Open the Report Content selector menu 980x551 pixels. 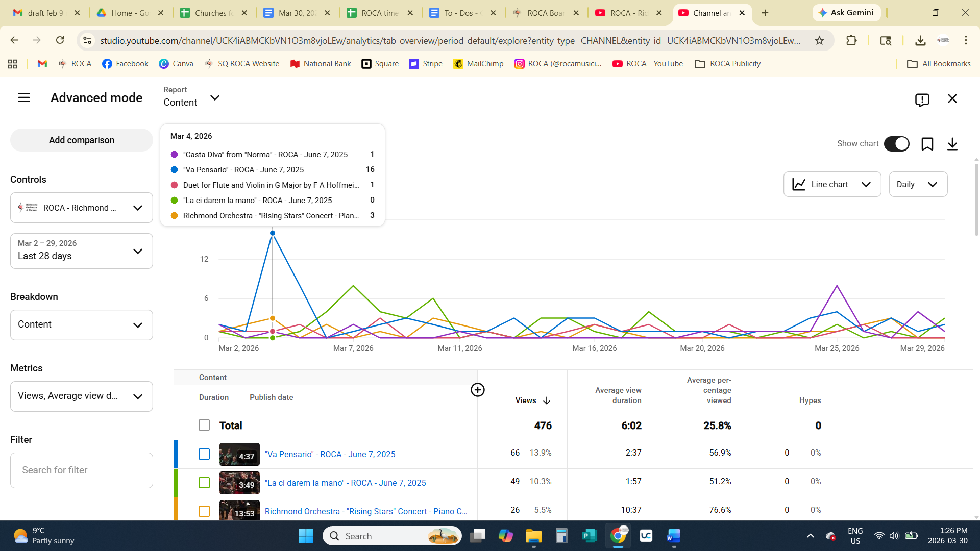(x=192, y=97)
